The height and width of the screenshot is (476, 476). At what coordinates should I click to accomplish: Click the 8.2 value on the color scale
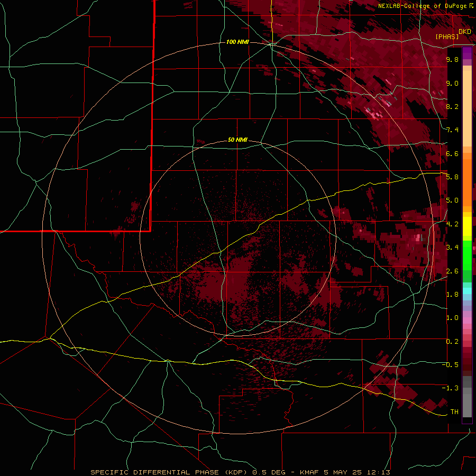(x=452, y=106)
